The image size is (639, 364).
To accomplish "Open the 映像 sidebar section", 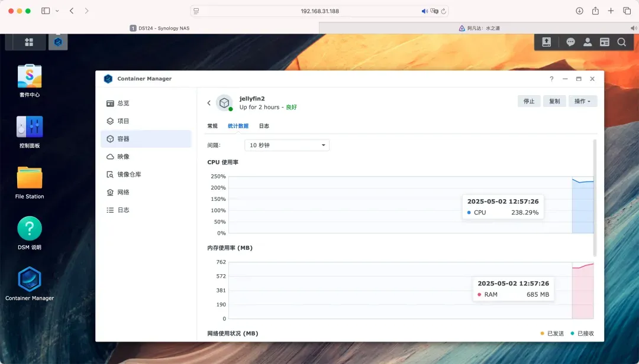I will 146,157.
